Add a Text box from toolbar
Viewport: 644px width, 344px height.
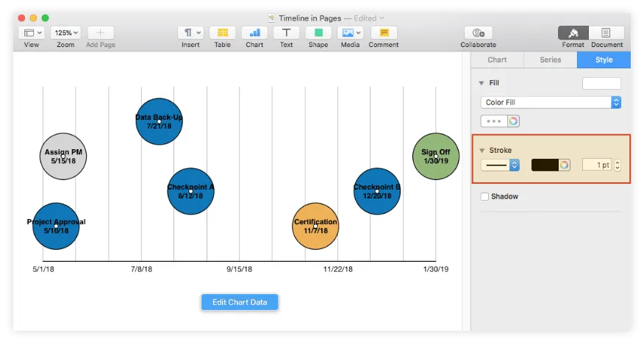[x=286, y=33]
